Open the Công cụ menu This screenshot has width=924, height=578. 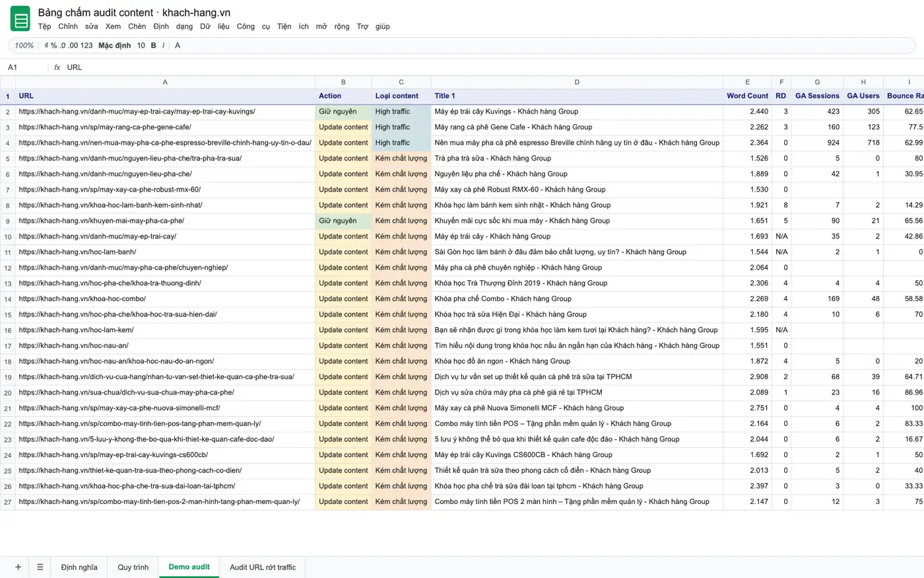[x=253, y=26]
